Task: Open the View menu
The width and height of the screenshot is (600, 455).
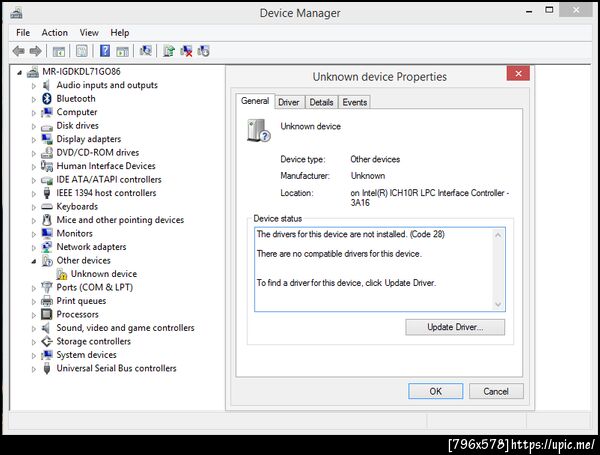Action: [89, 33]
